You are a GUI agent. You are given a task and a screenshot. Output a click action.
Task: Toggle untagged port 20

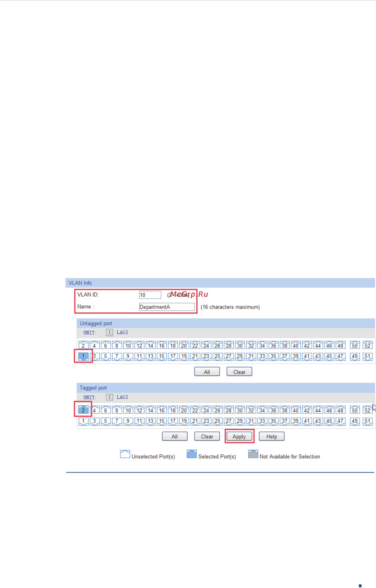coord(184,345)
